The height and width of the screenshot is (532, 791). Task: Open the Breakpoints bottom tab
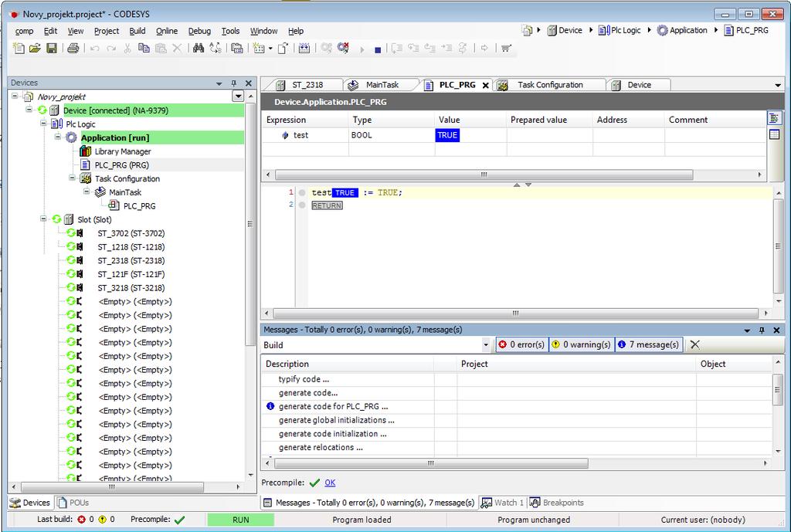[557, 503]
